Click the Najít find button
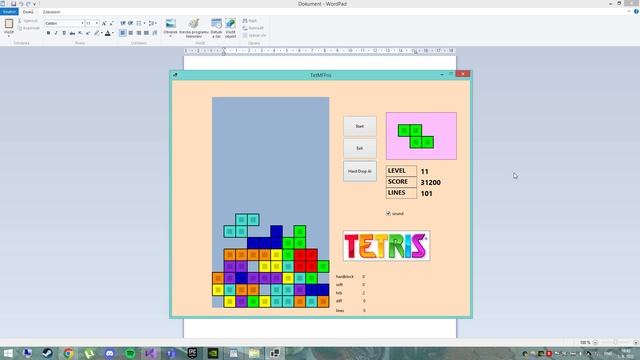 coord(250,20)
